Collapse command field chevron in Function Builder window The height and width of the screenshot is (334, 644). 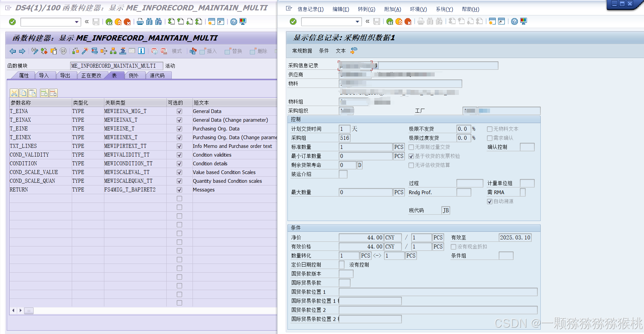[x=87, y=22]
